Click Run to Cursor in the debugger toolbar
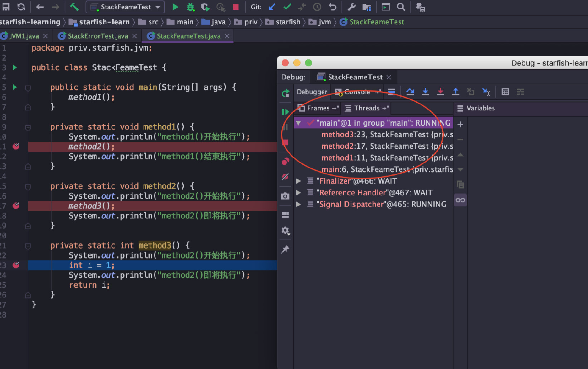 click(486, 92)
